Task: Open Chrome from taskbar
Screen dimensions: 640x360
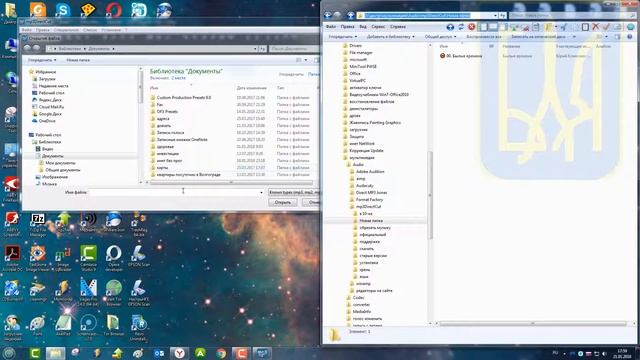Action: pyautogui.click(x=221, y=353)
